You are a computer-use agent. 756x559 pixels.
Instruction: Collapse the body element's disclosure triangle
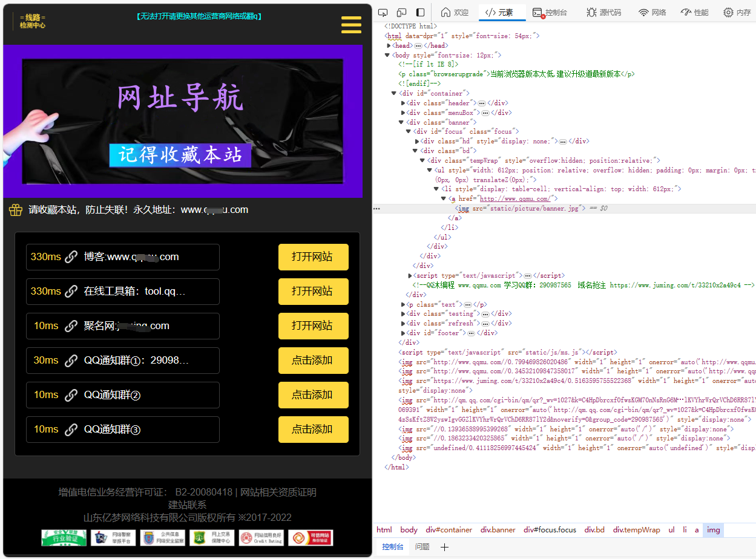[x=386, y=54]
